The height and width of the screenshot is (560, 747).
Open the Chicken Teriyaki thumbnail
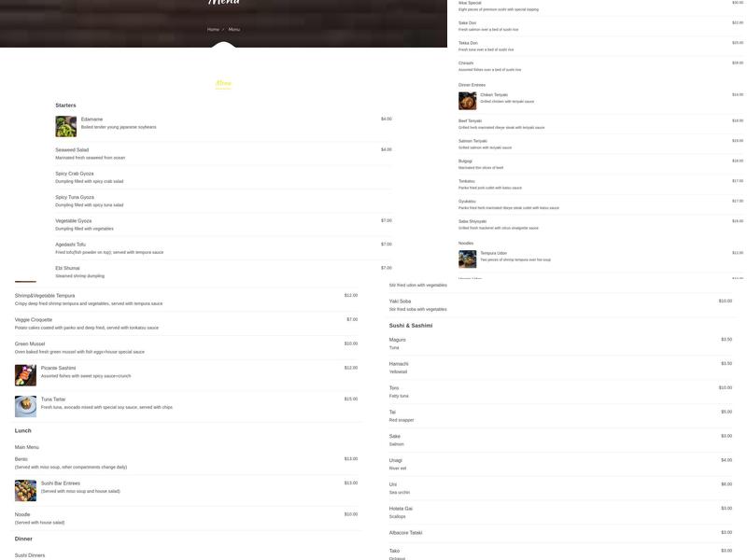tap(468, 101)
